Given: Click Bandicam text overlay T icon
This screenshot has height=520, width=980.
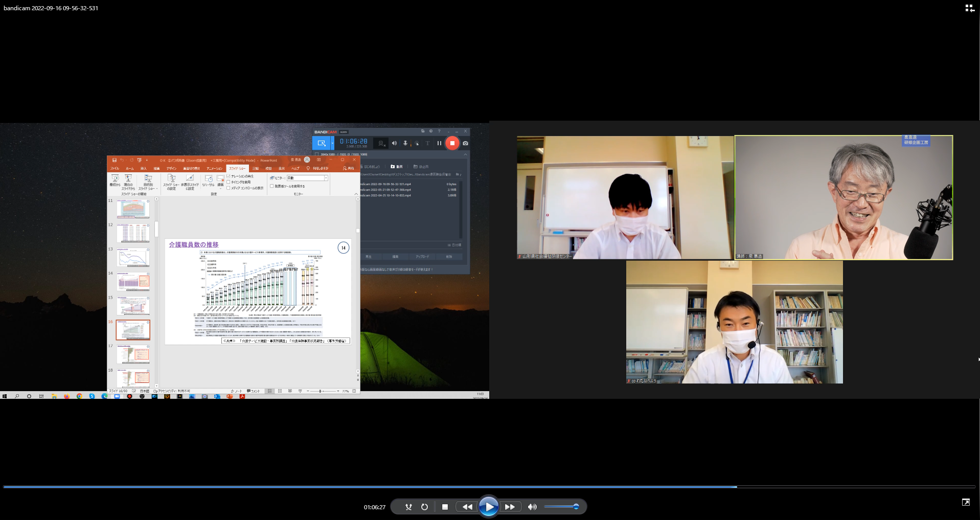Looking at the screenshot, I should point(428,143).
